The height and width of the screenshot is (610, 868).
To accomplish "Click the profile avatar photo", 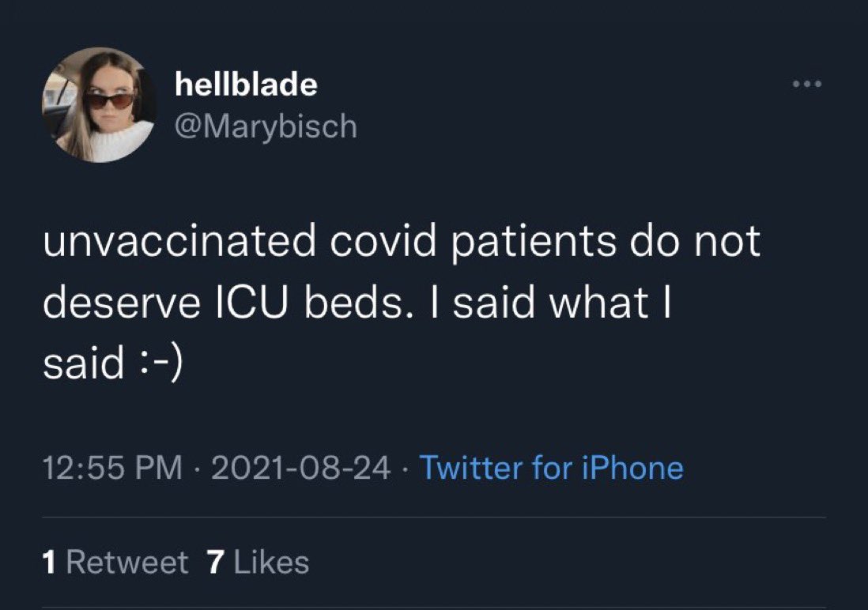I will coord(100,105).
